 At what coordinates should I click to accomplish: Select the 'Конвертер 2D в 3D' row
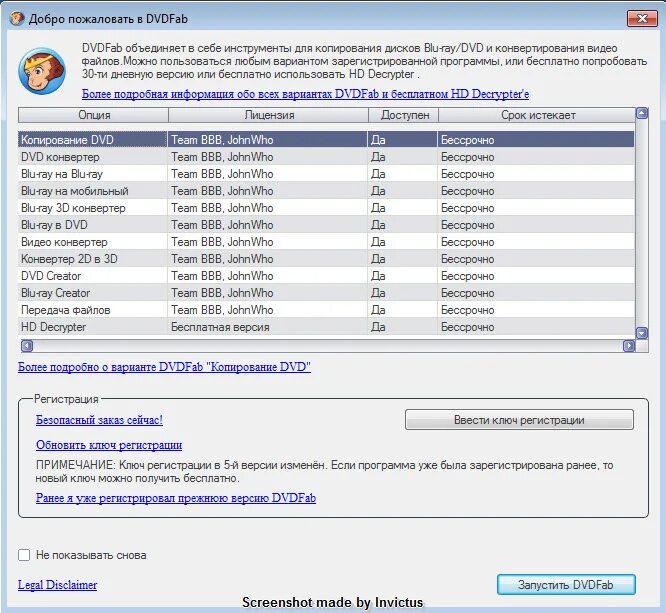point(326,259)
